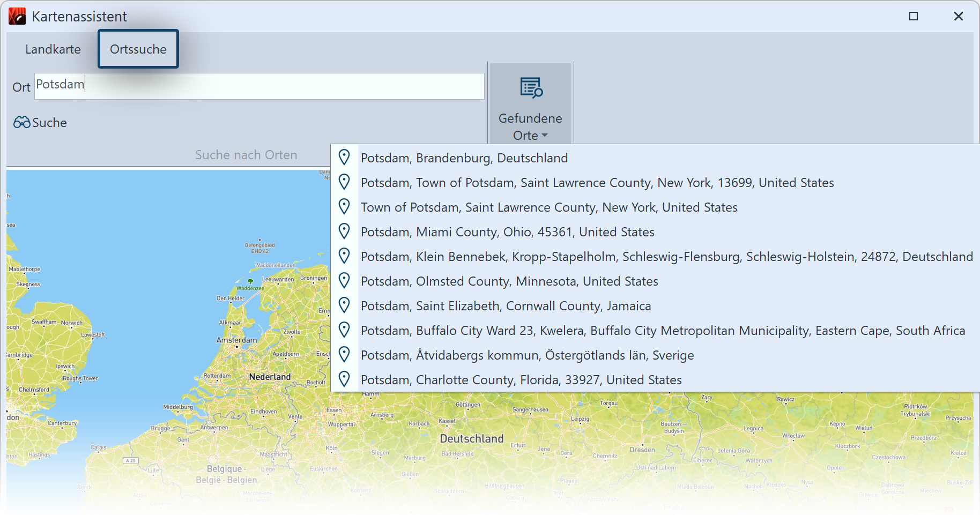Screen dimensions: 980x515
Task: Click Middelburg on the map
Action: 178,407
